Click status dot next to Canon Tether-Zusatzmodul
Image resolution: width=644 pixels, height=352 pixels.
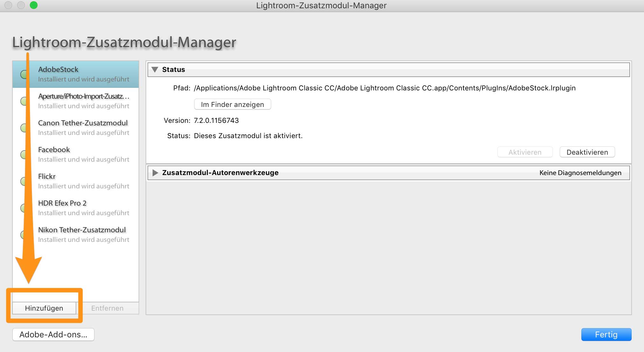[x=23, y=128]
